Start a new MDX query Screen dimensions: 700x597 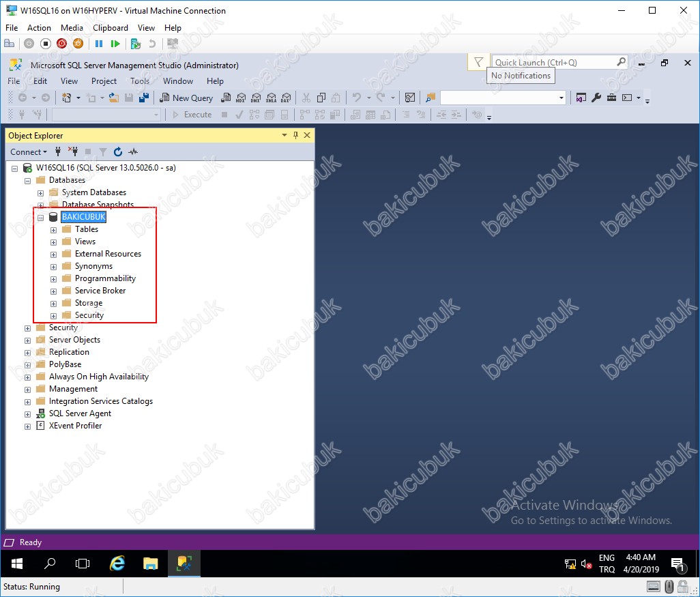(241, 98)
